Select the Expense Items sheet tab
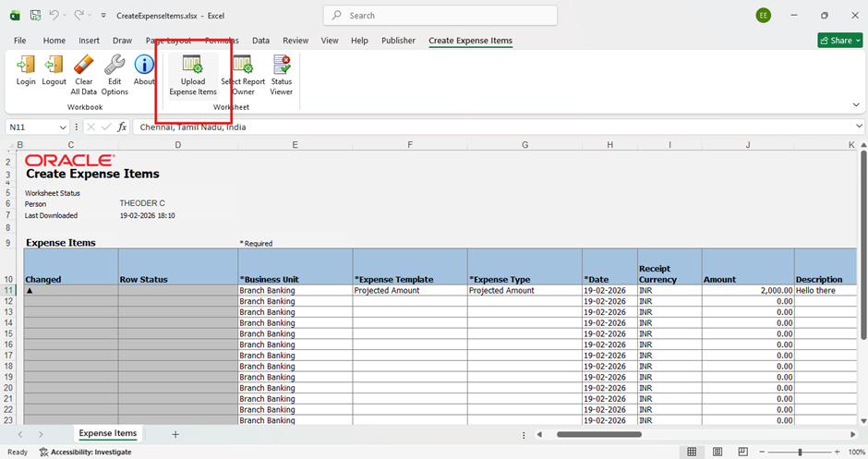 [x=108, y=433]
